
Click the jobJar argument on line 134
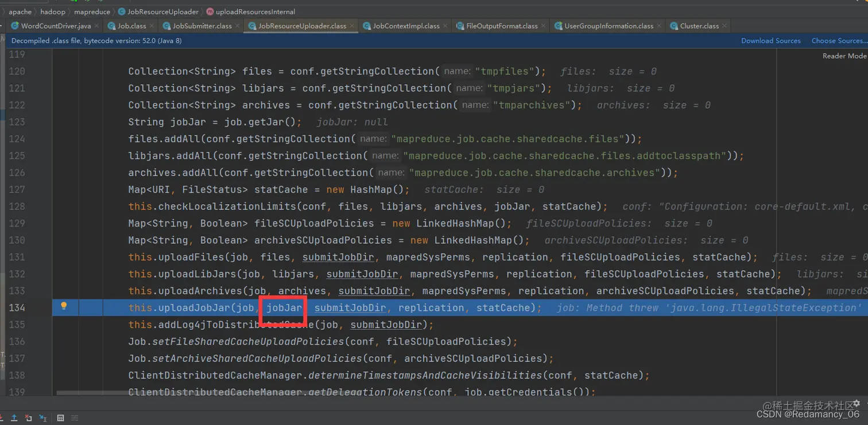point(284,307)
